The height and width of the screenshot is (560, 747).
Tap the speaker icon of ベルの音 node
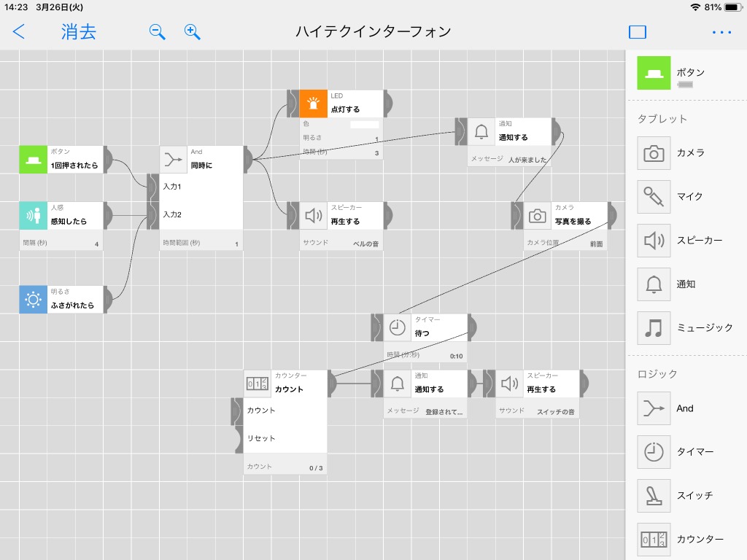pos(313,216)
